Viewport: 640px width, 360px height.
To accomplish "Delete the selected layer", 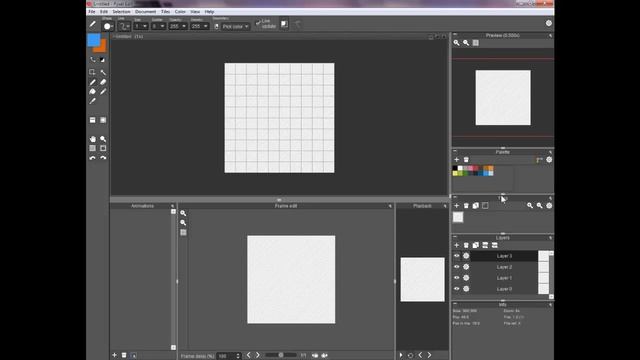I will click(466, 245).
